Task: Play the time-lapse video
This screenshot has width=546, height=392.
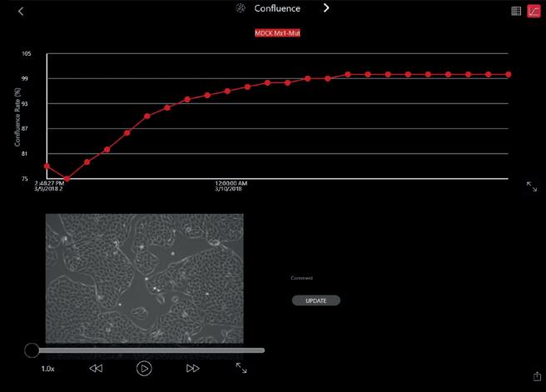Action: click(x=143, y=368)
